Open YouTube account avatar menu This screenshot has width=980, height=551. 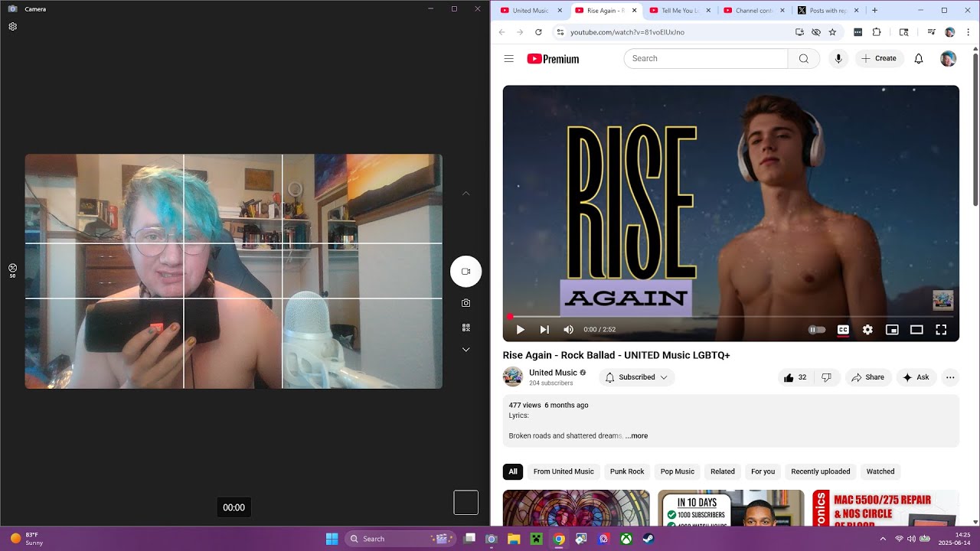pyautogui.click(x=948, y=59)
